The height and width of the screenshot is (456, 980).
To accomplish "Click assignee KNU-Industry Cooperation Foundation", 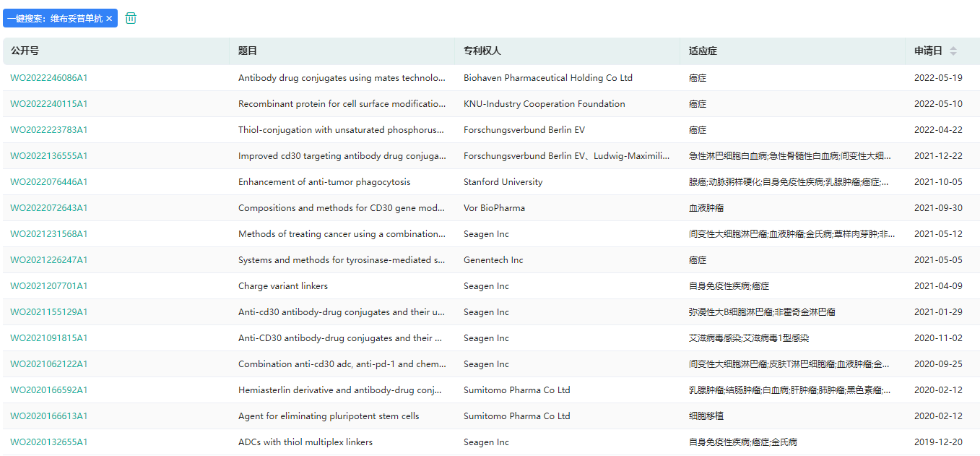I will click(545, 104).
